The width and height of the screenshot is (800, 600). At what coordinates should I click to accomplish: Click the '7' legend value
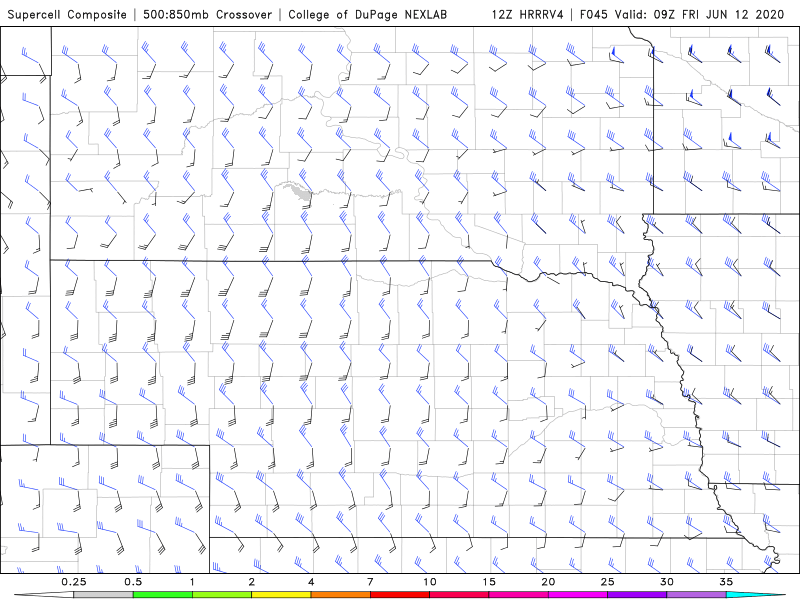(370, 582)
